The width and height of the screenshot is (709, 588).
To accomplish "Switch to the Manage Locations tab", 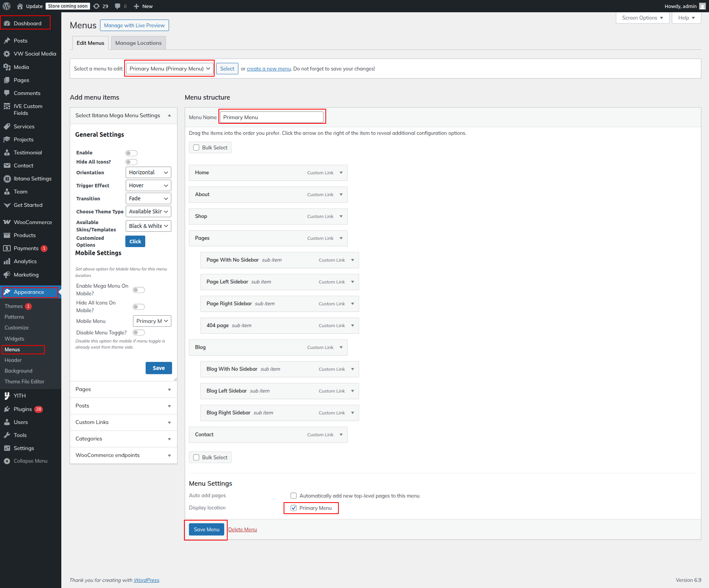I will pos(138,43).
